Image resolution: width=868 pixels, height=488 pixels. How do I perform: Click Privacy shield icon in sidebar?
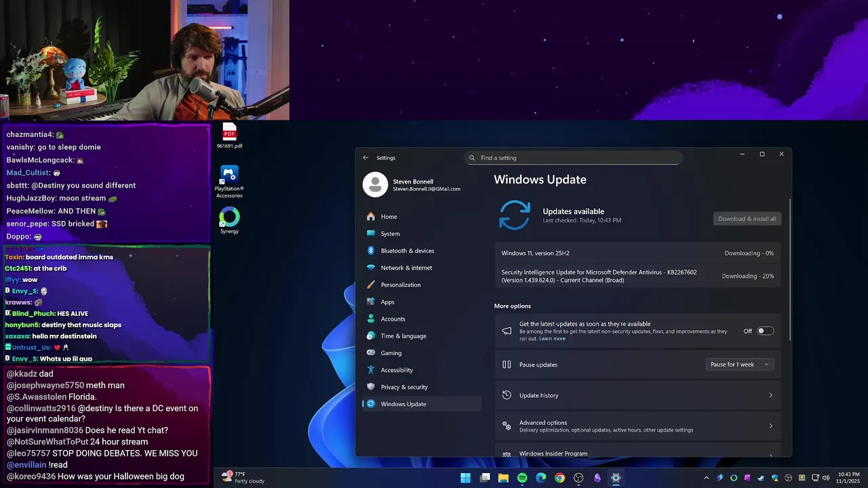[x=371, y=387]
